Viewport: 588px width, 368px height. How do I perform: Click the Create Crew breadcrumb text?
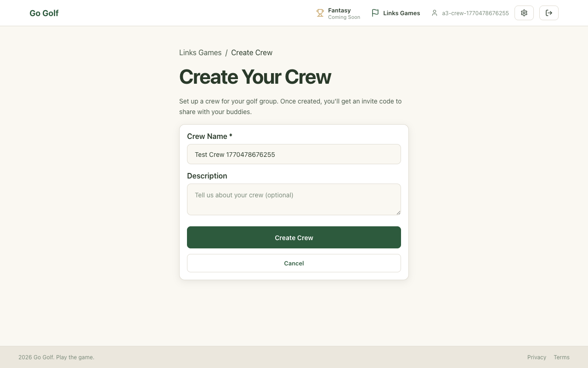[252, 52]
